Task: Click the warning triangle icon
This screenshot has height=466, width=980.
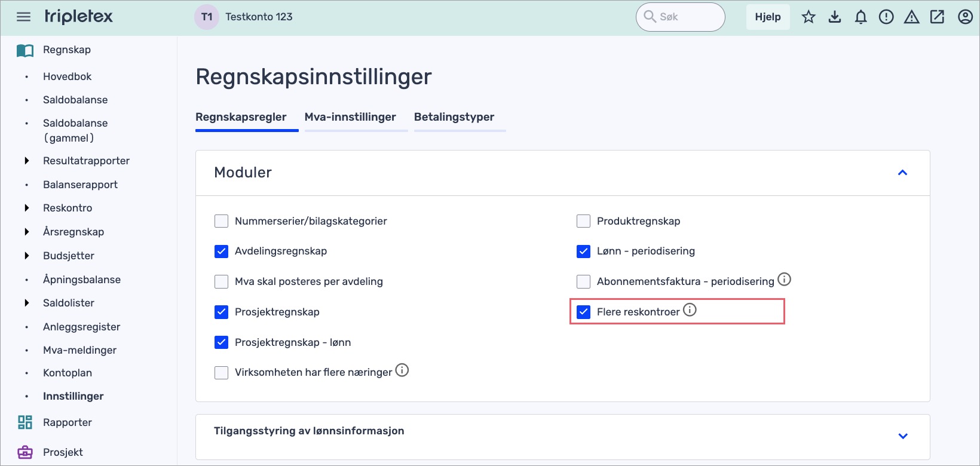Action: [912, 17]
